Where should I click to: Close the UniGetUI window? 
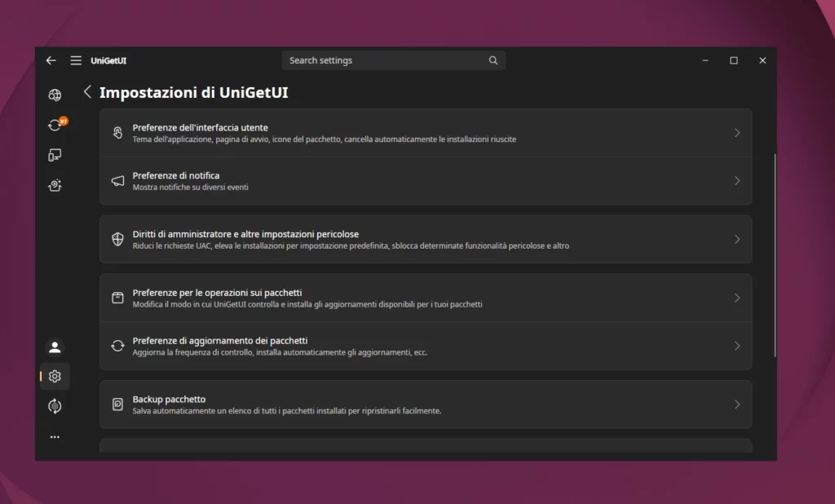762,60
